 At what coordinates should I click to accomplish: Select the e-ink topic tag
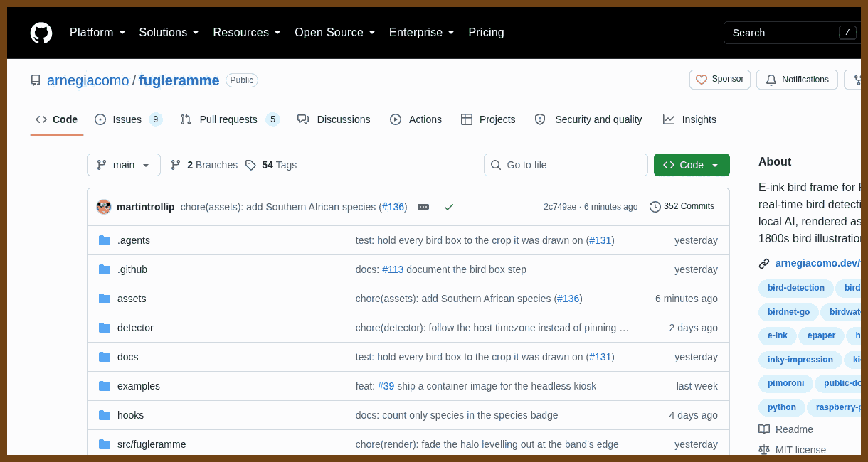777,336
